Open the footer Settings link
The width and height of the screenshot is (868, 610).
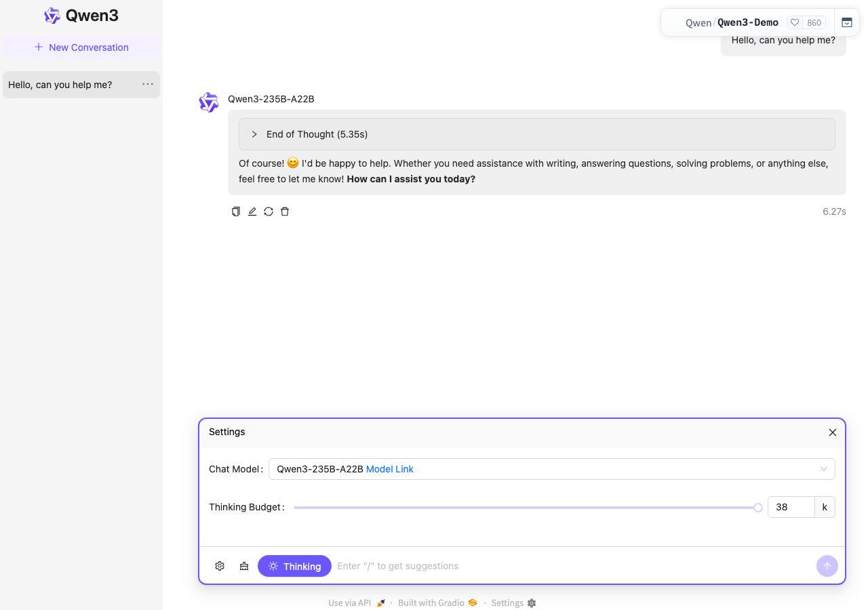coord(513,603)
